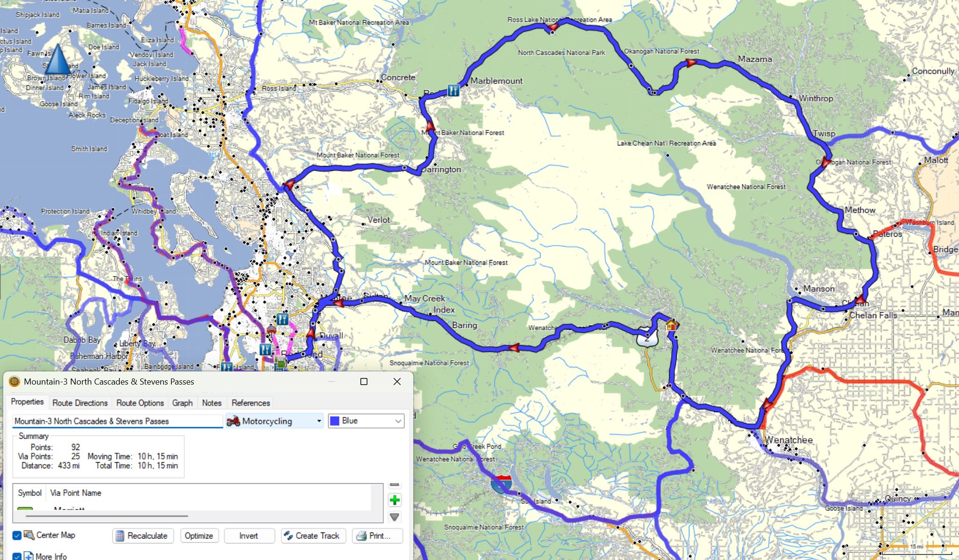This screenshot has width=959, height=560.
Task: Click the route name text field
Action: [x=117, y=421]
